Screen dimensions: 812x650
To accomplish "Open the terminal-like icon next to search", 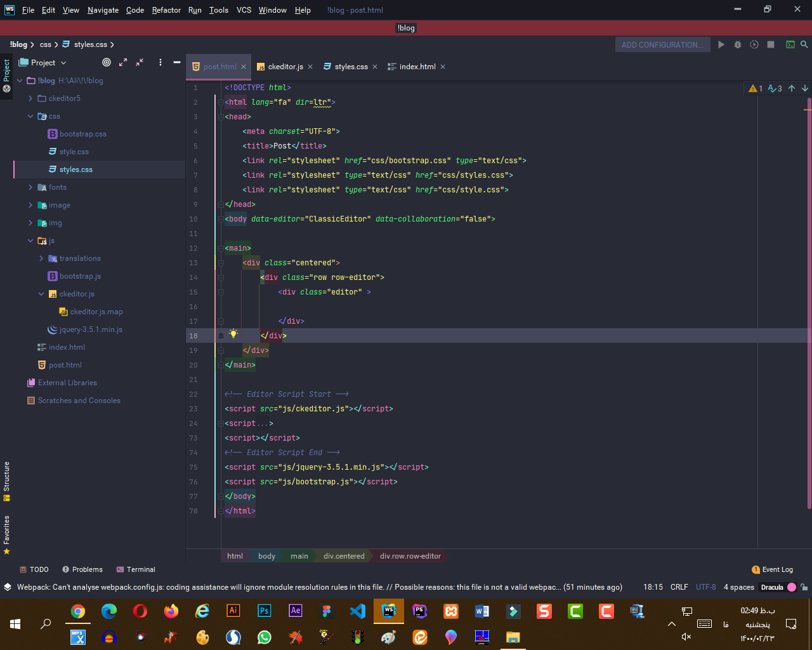I will click(790, 44).
